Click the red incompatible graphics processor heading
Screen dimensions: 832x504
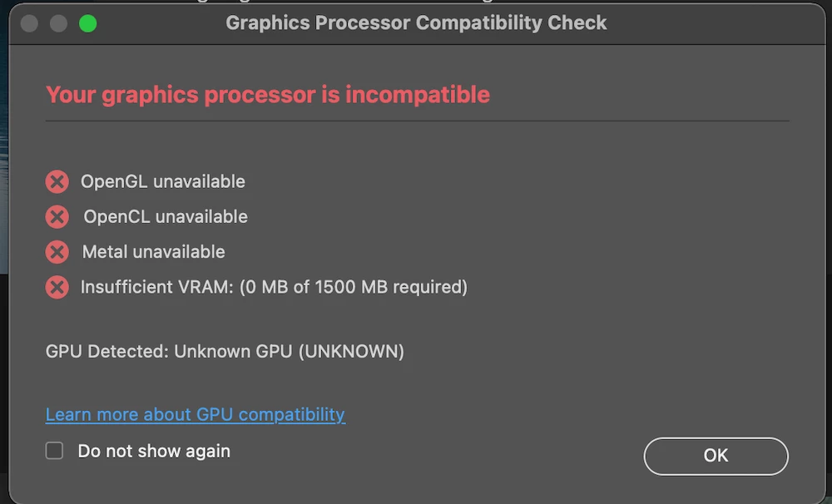tap(268, 95)
